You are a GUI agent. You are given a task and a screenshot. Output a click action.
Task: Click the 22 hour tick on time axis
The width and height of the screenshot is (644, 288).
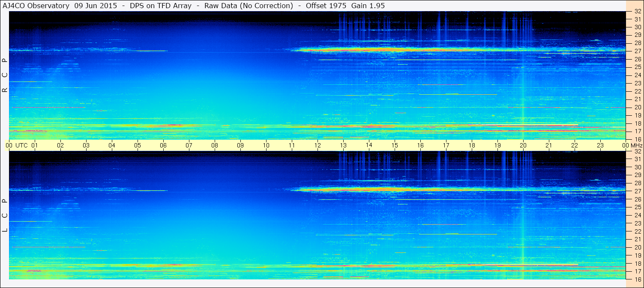tap(575, 145)
